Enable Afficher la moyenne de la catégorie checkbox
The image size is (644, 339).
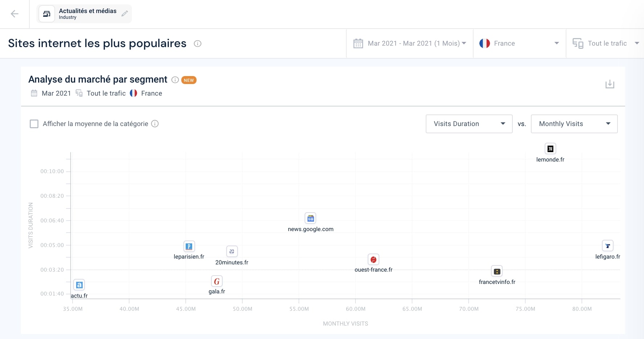click(x=34, y=124)
